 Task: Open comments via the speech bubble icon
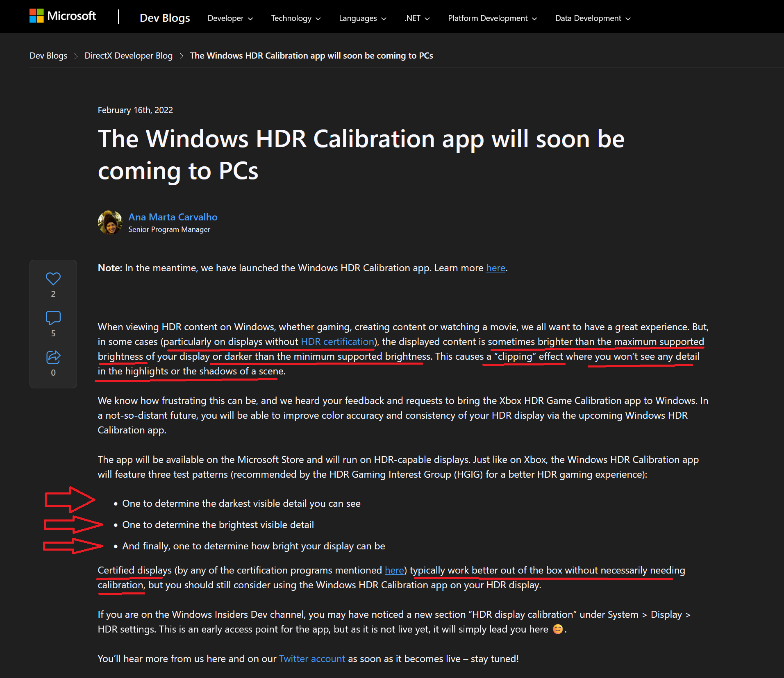point(53,317)
